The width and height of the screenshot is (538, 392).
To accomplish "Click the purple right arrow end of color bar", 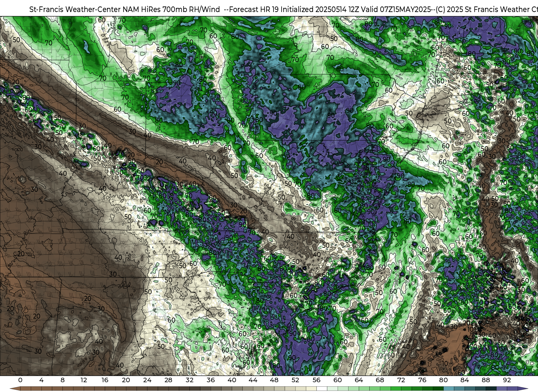I will (x=522, y=389).
